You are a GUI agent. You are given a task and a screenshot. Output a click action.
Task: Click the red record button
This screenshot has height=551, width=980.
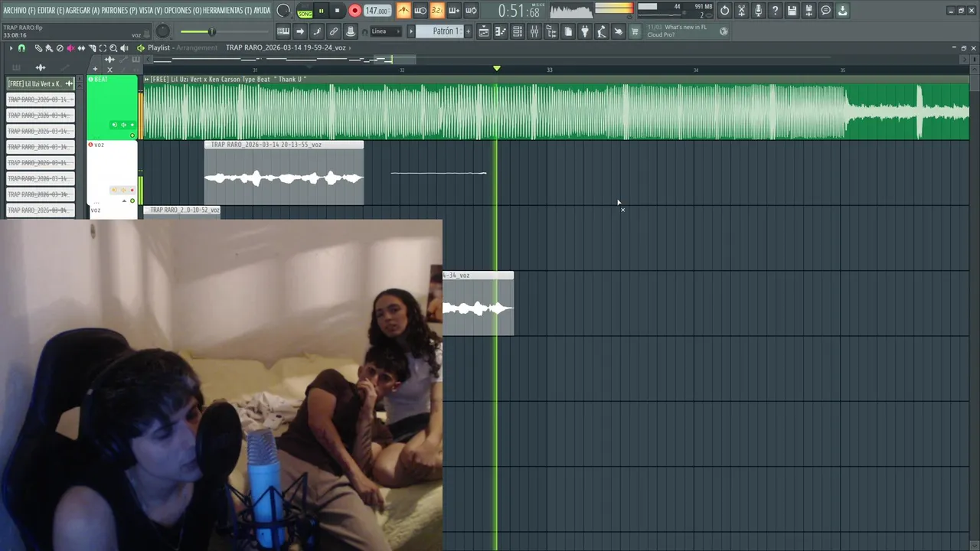coord(354,11)
